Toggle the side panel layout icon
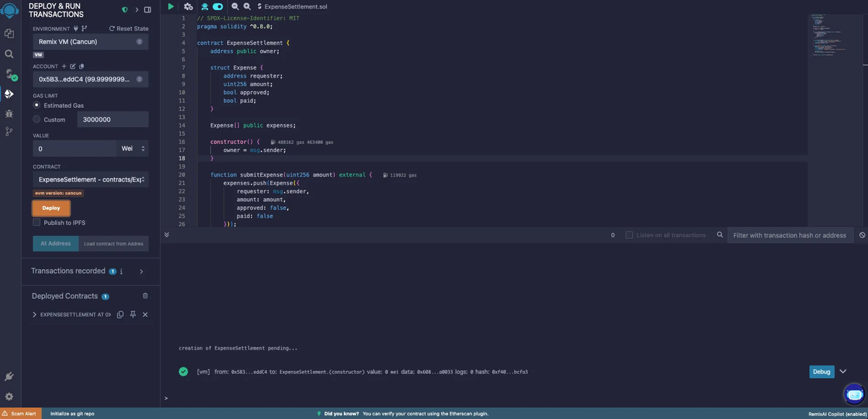 148,10
